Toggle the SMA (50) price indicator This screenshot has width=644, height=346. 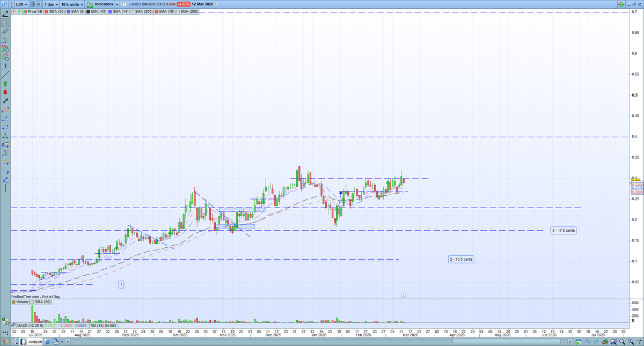pyautogui.click(x=54, y=12)
